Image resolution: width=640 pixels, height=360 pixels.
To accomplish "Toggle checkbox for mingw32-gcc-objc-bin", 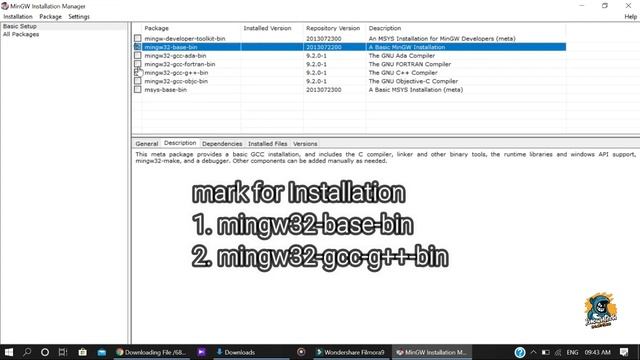I will point(138,81).
